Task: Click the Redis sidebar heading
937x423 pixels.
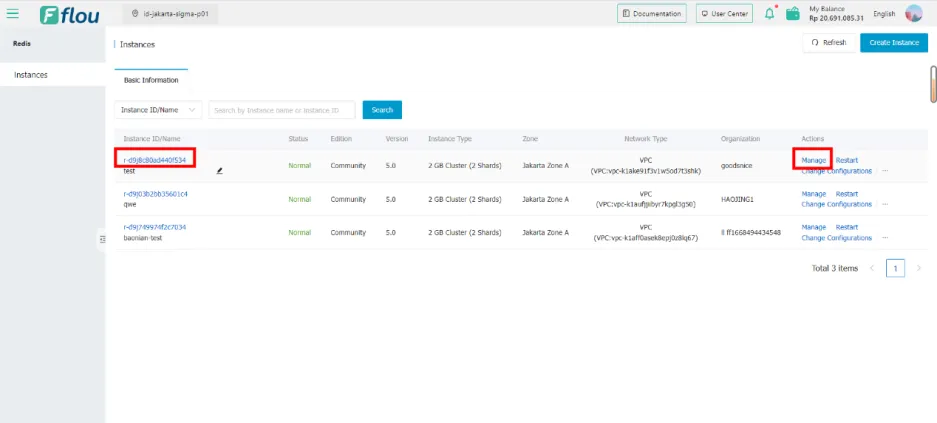Action: 22,44
